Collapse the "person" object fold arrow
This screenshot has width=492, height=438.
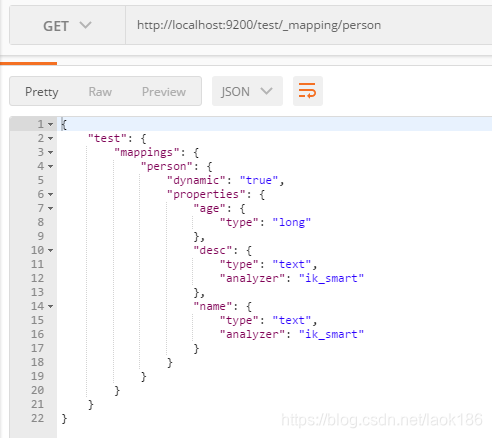[x=50, y=166]
